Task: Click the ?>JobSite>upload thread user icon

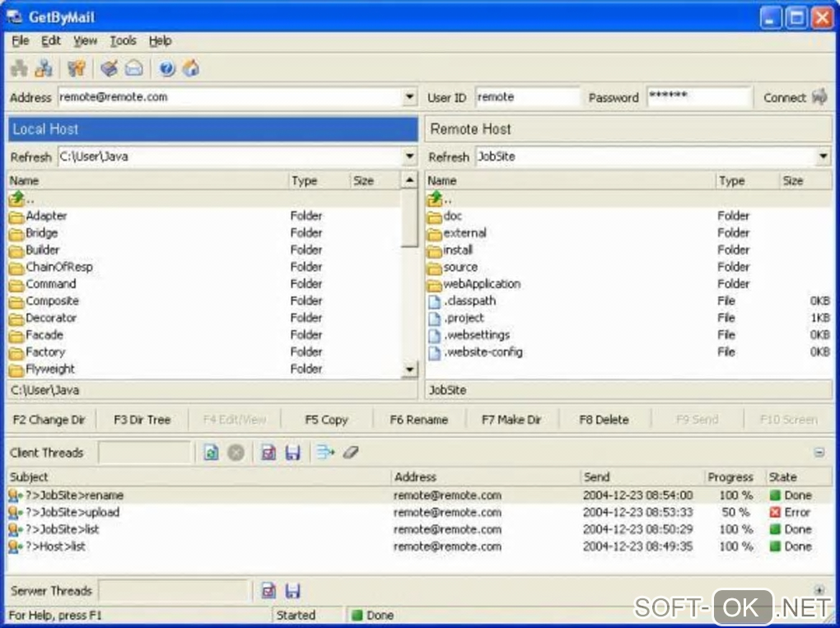Action: [x=16, y=512]
